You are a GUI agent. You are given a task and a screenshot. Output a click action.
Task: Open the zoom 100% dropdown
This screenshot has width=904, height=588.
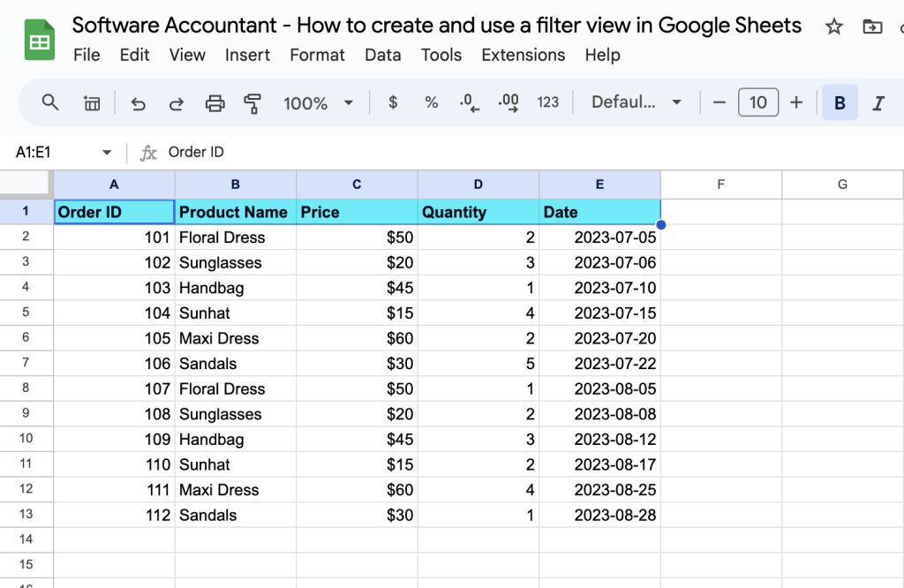[x=318, y=103]
